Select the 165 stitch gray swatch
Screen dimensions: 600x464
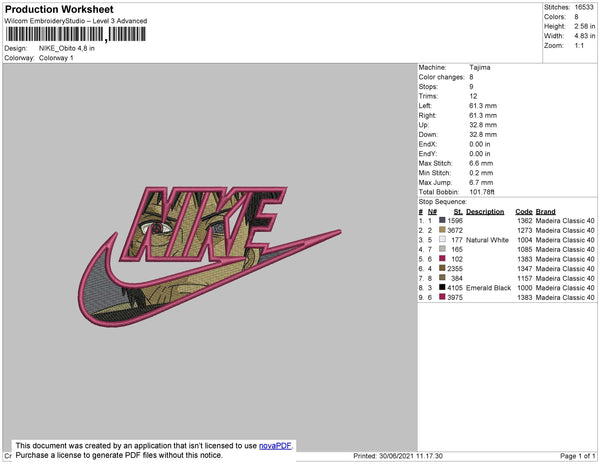(442, 249)
